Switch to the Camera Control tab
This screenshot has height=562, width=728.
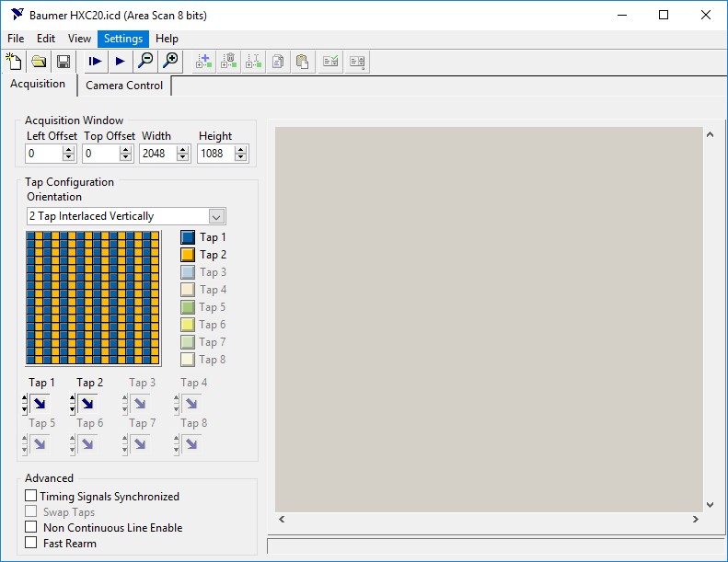(124, 86)
